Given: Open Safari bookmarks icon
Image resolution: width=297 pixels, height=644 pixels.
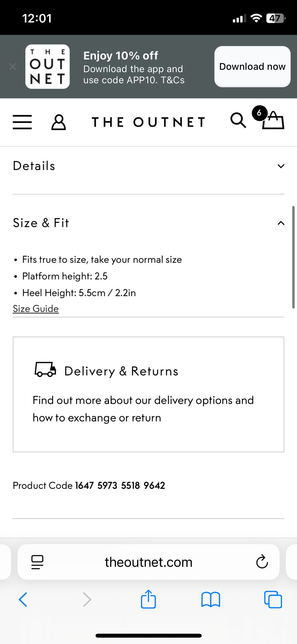Looking at the screenshot, I should pyautogui.click(x=211, y=599).
